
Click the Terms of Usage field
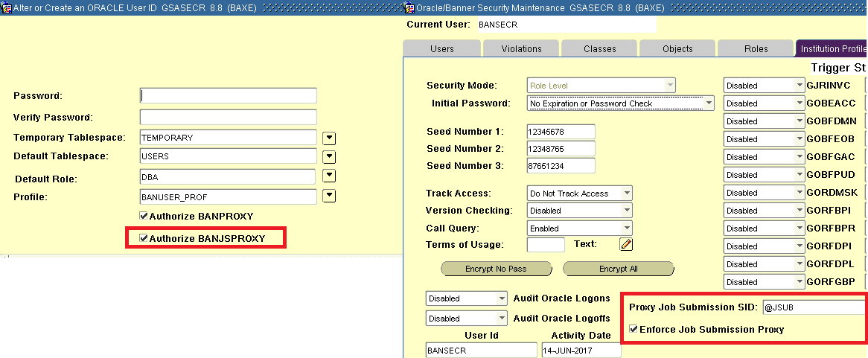click(546, 245)
